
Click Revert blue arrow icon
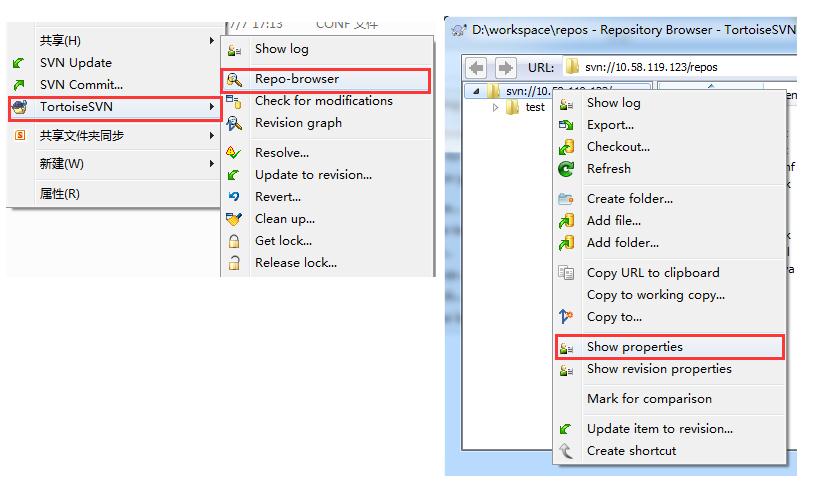pyautogui.click(x=234, y=197)
